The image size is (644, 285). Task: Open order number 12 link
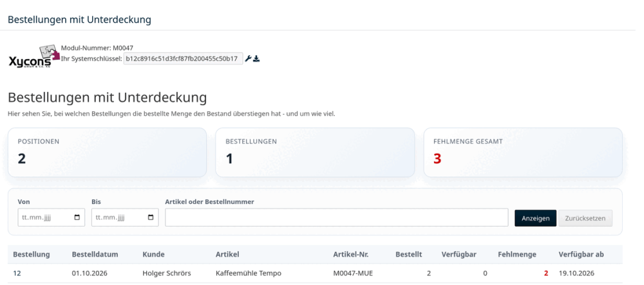coord(17,273)
